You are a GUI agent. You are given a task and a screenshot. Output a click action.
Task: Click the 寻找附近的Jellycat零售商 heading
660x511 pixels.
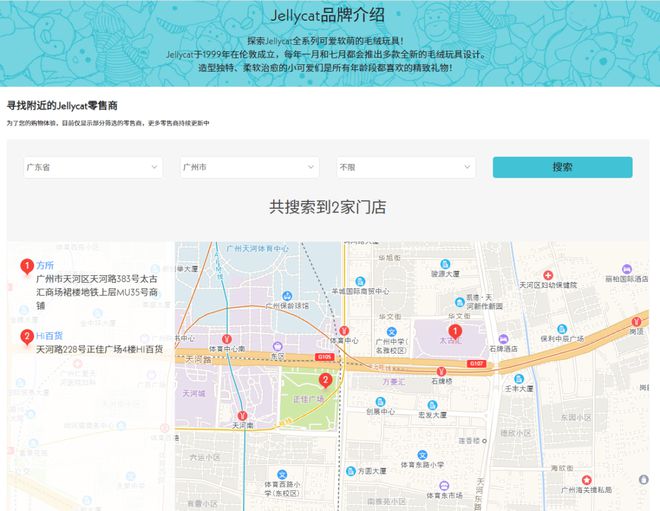(62, 106)
